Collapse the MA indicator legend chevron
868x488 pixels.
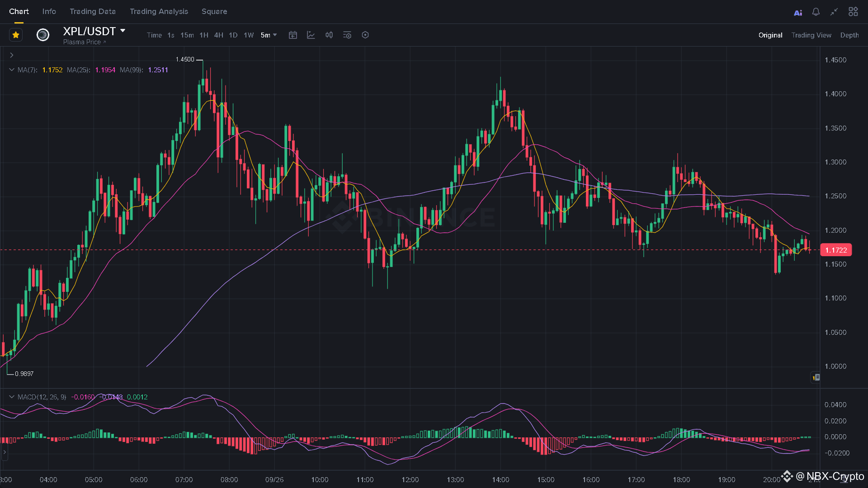tap(12, 70)
